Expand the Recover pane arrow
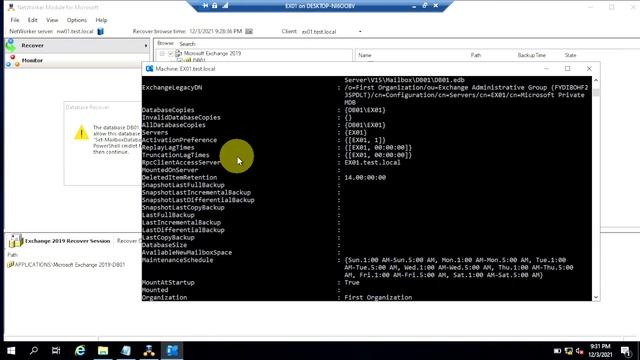The image size is (640, 360). [146, 46]
